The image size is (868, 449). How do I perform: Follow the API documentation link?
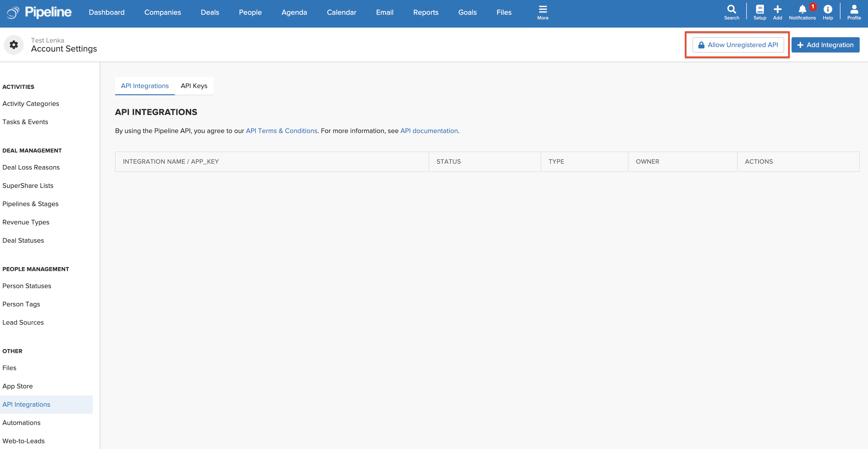click(x=429, y=131)
